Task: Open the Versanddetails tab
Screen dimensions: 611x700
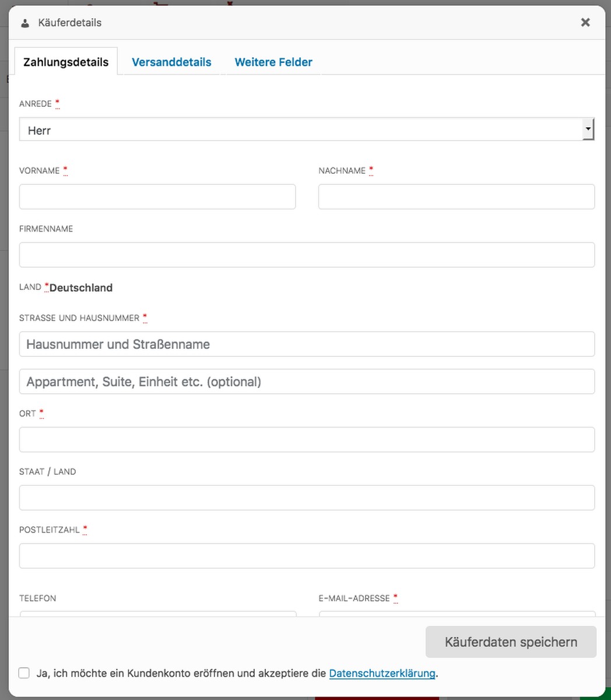Action: [171, 62]
